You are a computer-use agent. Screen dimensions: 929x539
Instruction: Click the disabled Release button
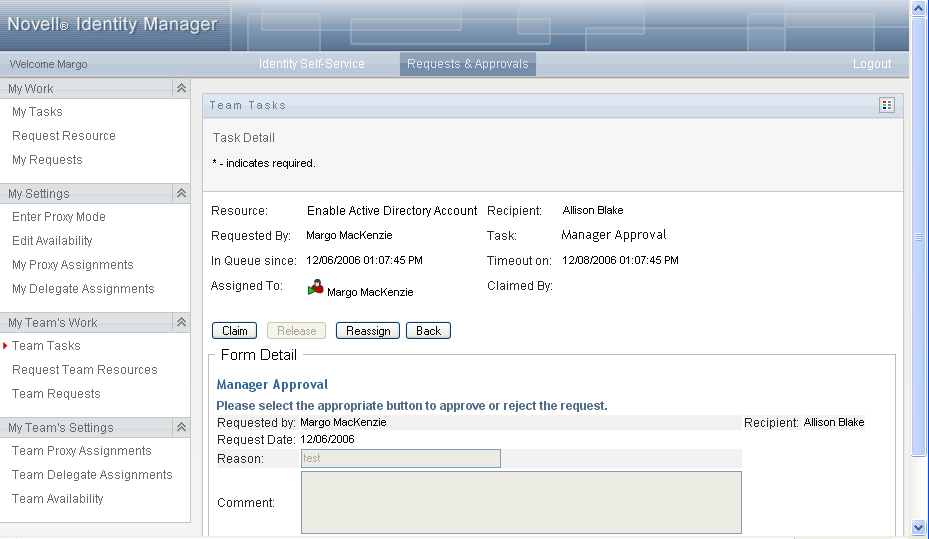(296, 331)
